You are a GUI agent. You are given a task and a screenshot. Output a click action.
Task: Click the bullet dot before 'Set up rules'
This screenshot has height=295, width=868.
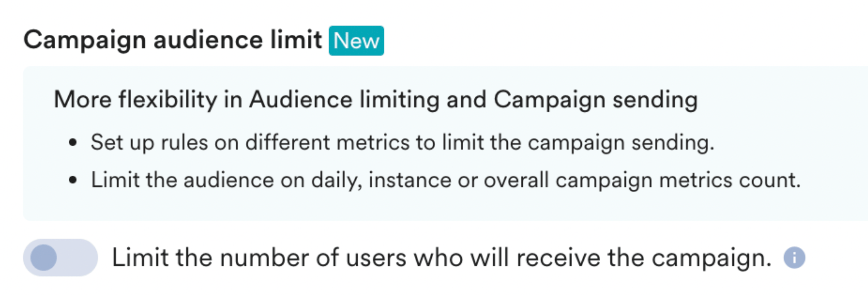pos(73,142)
